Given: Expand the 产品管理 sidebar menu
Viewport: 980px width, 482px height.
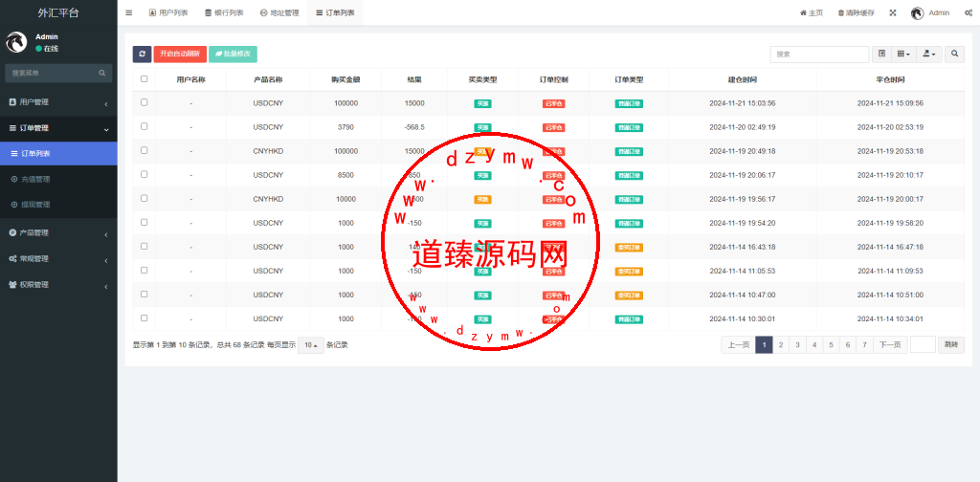Looking at the screenshot, I should pyautogui.click(x=58, y=233).
